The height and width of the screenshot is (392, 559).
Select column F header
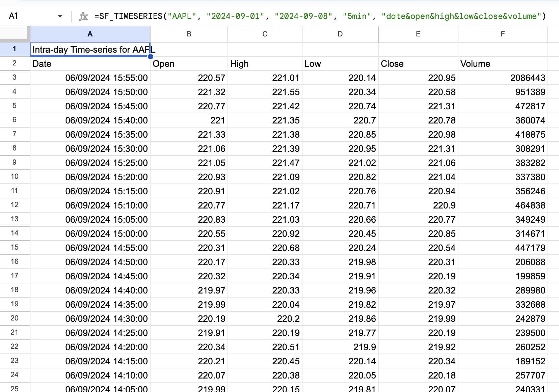(503, 34)
